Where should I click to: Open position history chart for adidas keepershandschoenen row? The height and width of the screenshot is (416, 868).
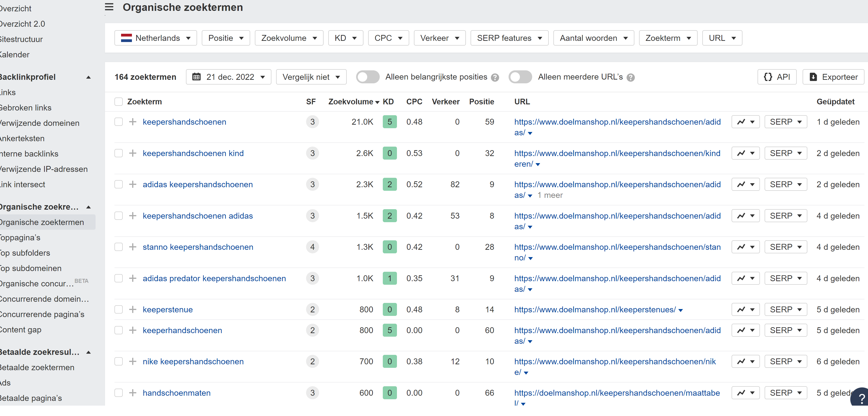click(x=745, y=184)
